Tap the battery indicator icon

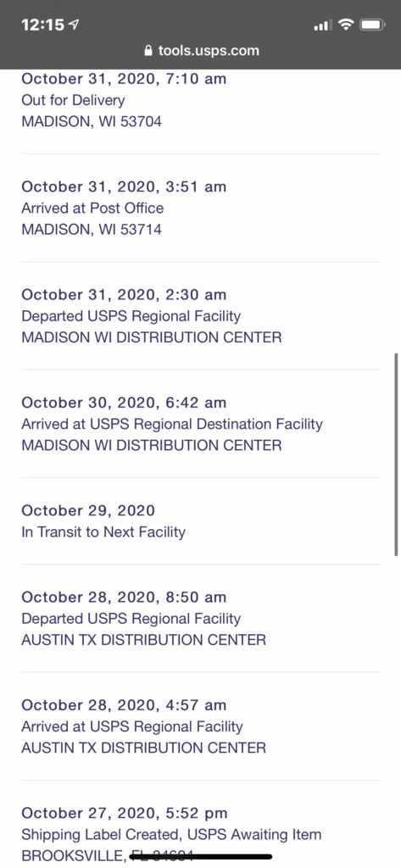(373, 25)
